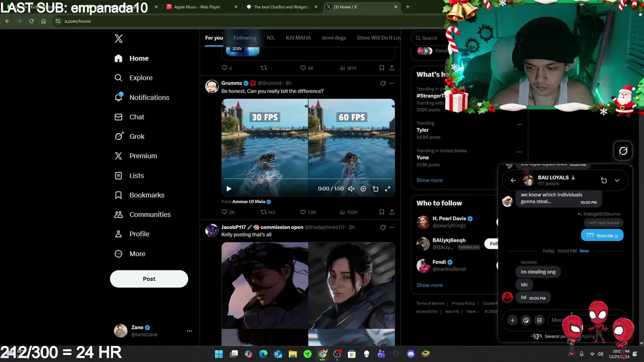Reload the page in the browser
This screenshot has height=362, width=644.
point(31,21)
